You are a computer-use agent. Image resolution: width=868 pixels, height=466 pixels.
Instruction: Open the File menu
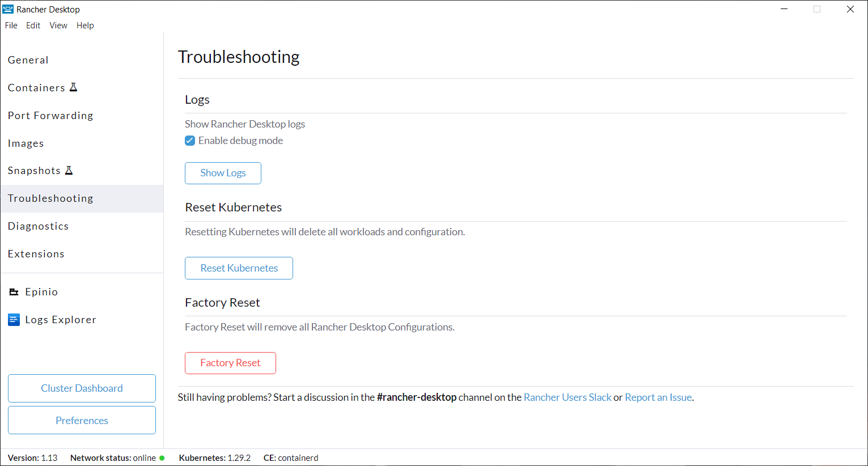point(11,26)
